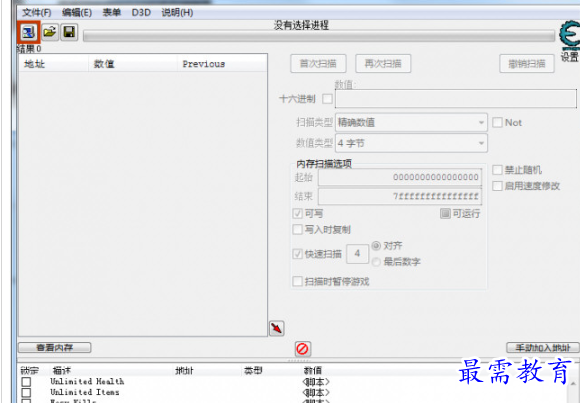Screen dimensions: 580x403
Task: Click the red prohibition clear-list icon
Action: pyautogui.click(x=303, y=349)
